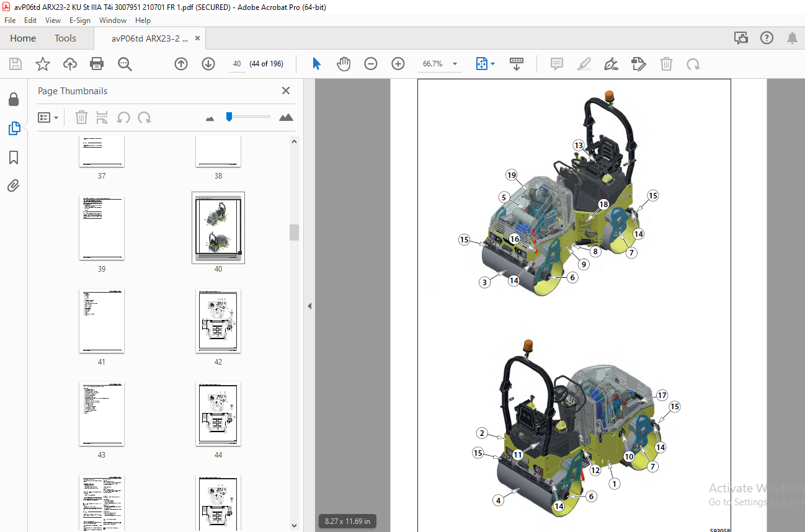Select the page 39 thumbnail
The width and height of the screenshot is (805, 532).
coord(102,228)
